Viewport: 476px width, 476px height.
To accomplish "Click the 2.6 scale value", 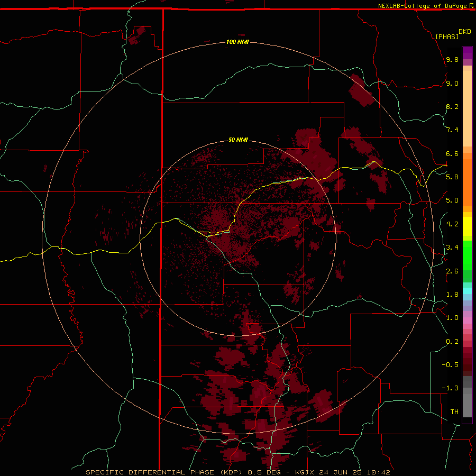I will pos(452,271).
